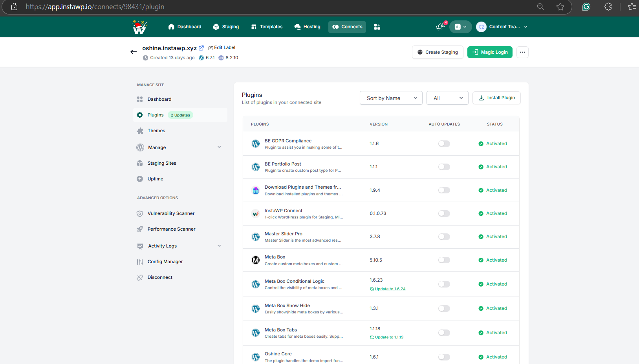Open Templates in top navigation
The width and height of the screenshot is (639, 364).
267,27
